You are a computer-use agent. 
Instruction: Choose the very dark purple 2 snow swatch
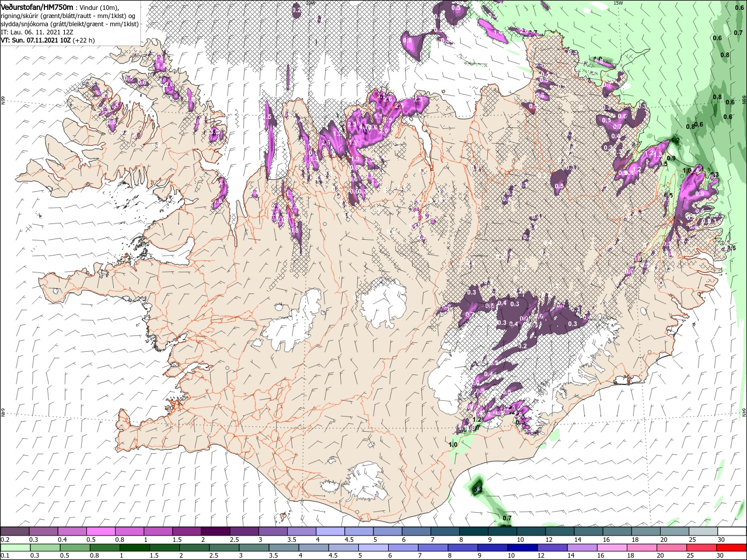point(215,531)
